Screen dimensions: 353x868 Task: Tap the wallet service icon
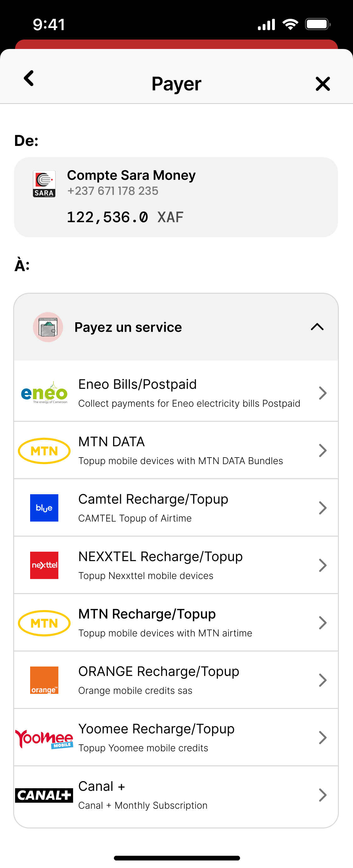[48, 327]
